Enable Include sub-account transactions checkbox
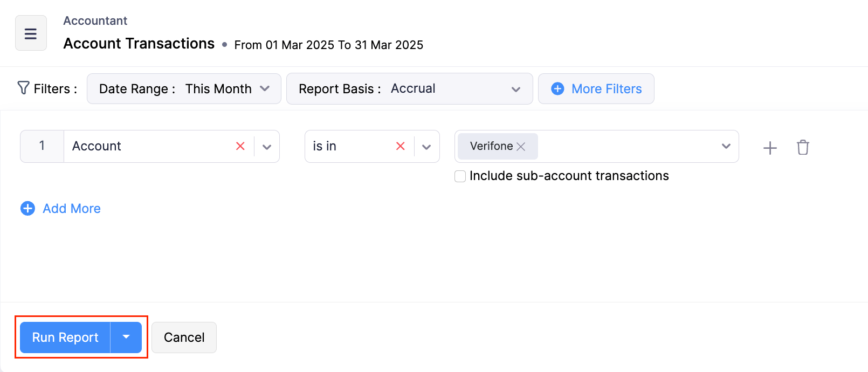 tap(460, 176)
